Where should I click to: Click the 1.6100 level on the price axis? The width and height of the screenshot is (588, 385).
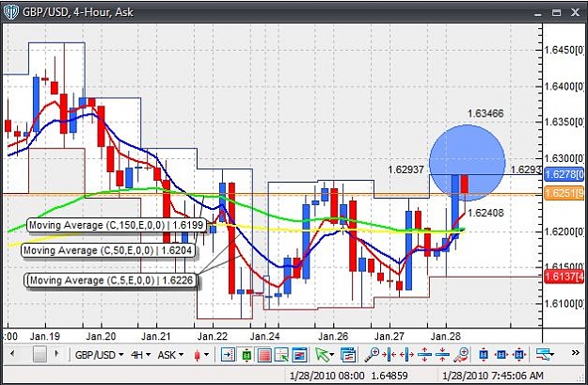[564, 303]
